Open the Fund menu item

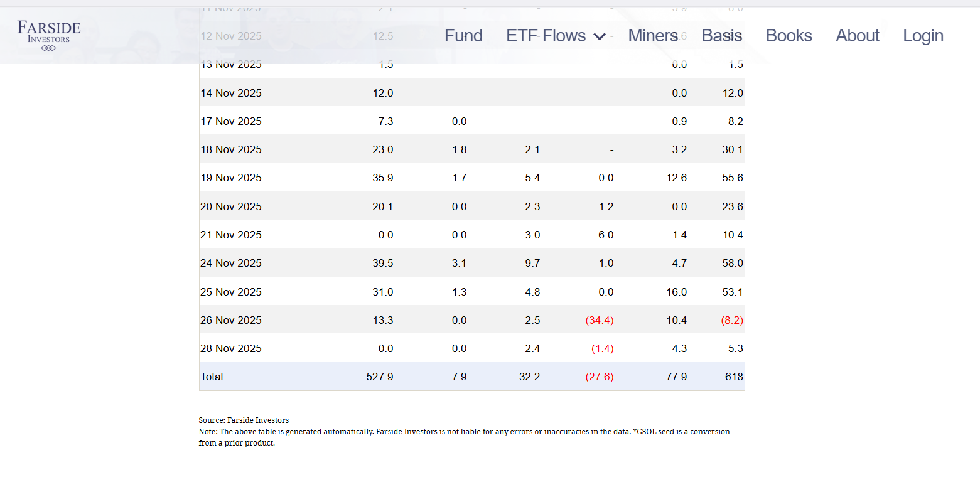click(x=463, y=36)
